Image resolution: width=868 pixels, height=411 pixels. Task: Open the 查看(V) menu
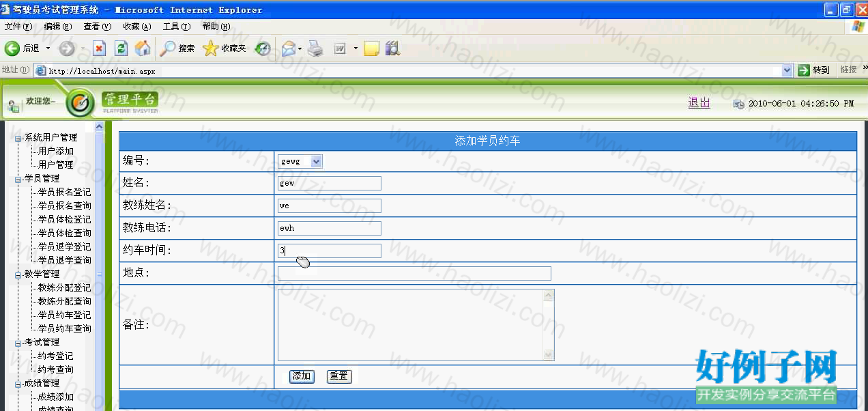click(x=98, y=27)
